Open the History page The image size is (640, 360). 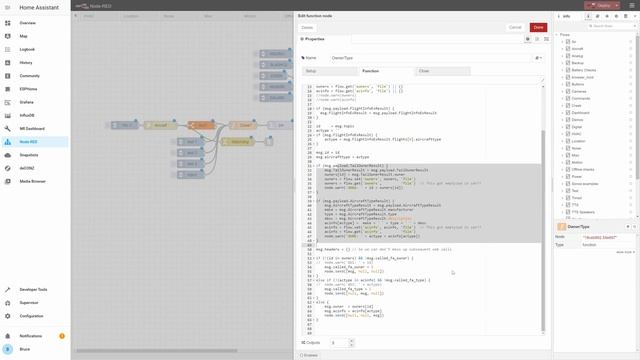pos(35,63)
